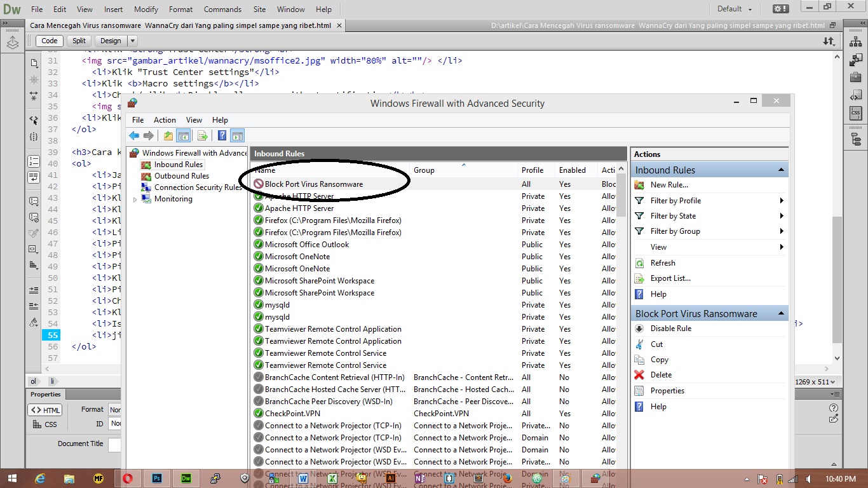Click the Forward arrow in Firewall toolbar
The height and width of the screenshot is (488, 868).
[x=149, y=135]
